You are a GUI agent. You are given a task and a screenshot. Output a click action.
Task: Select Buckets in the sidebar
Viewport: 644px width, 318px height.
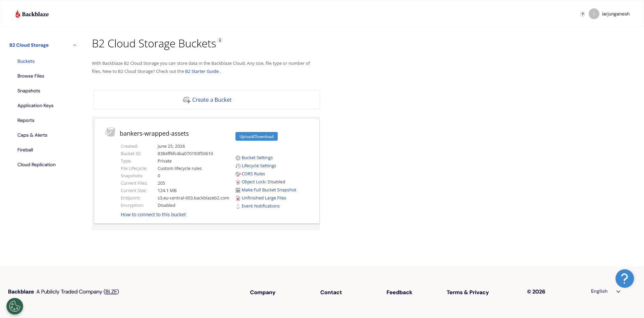26,61
